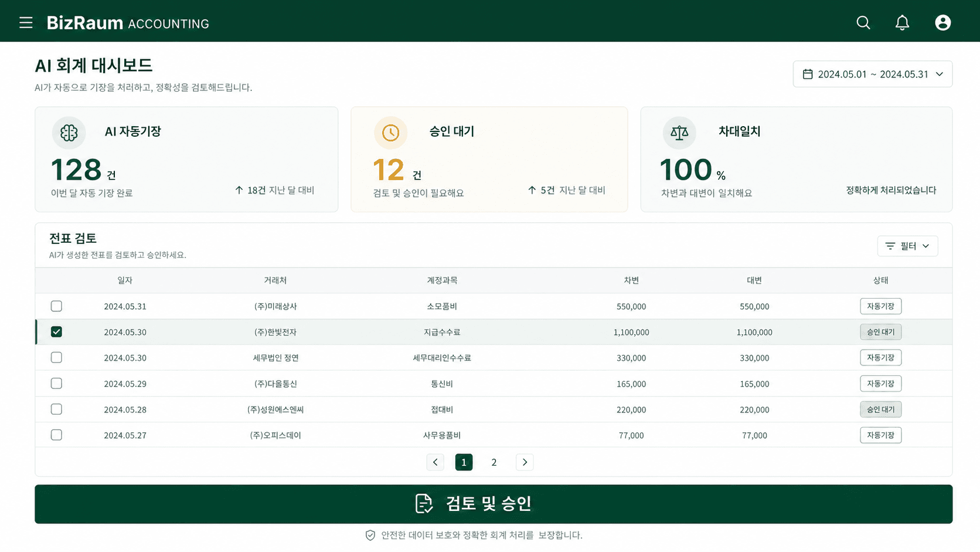Screen dimensions: 980x552
Task: Click 승인 대기 status for (주)한빛전자
Action: click(880, 332)
